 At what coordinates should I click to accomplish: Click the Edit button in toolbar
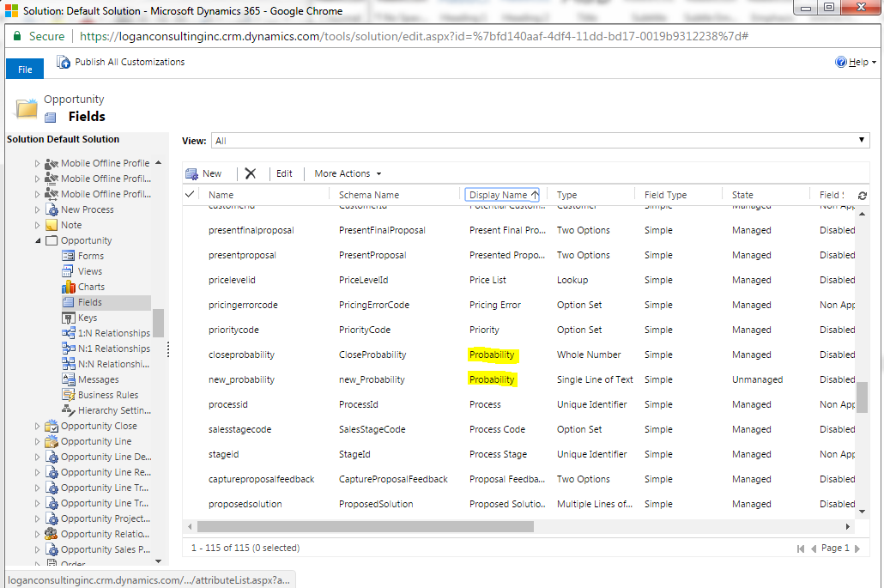tap(284, 173)
